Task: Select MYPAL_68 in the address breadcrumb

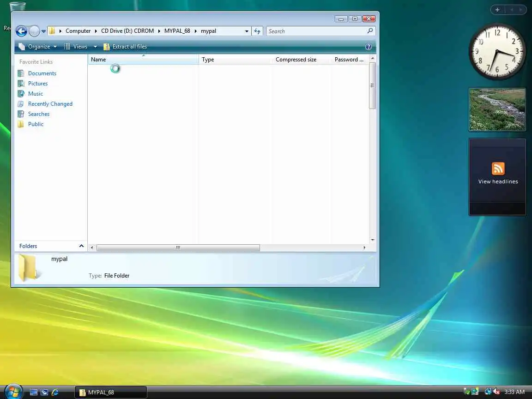Action: 177,31
